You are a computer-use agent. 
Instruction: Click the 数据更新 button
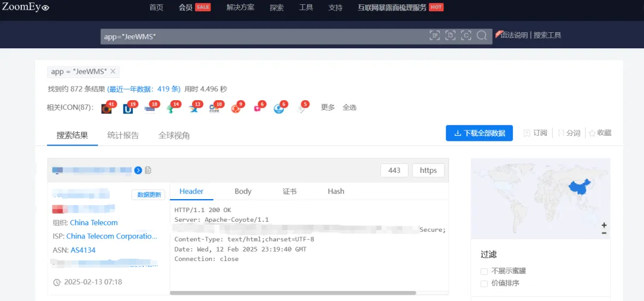(148, 195)
